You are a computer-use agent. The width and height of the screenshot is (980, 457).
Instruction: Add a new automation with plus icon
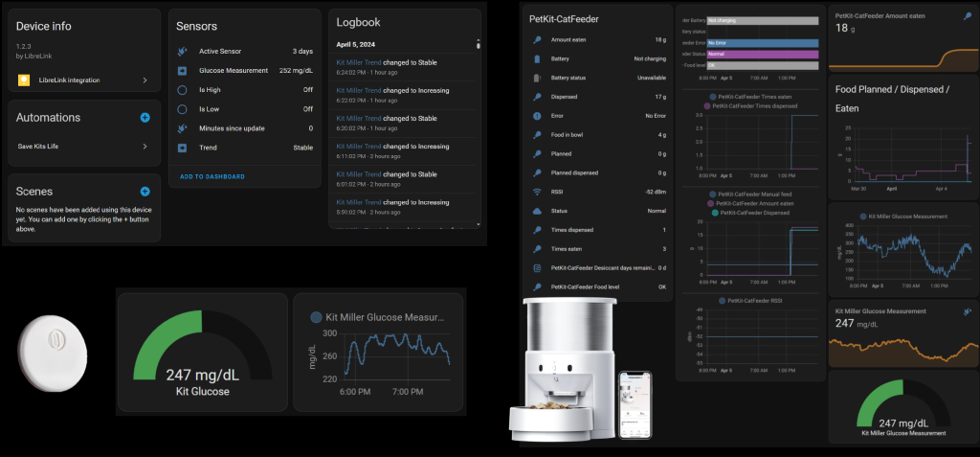coord(145,117)
